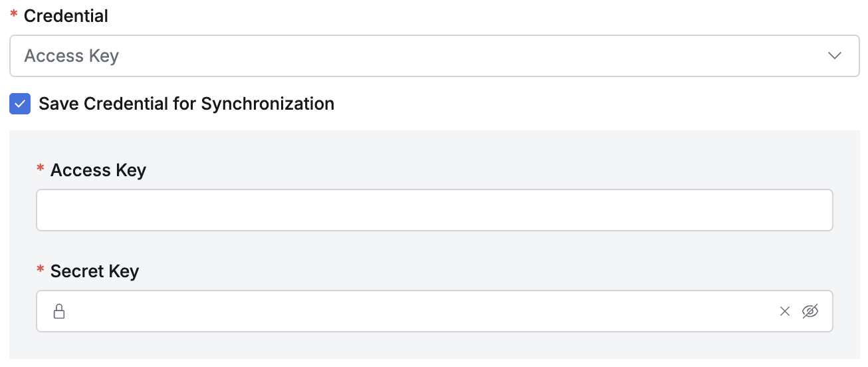The width and height of the screenshot is (868, 367).
Task: Click the 'Save Credential for Synchronization' label text
Action: click(x=186, y=104)
